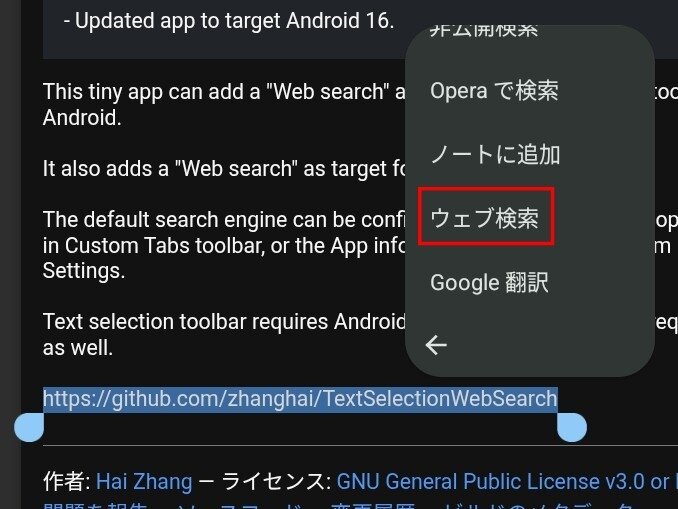Screen dimensions: 678x509
Task: Grab the right text selection handle
Action: (572, 427)
